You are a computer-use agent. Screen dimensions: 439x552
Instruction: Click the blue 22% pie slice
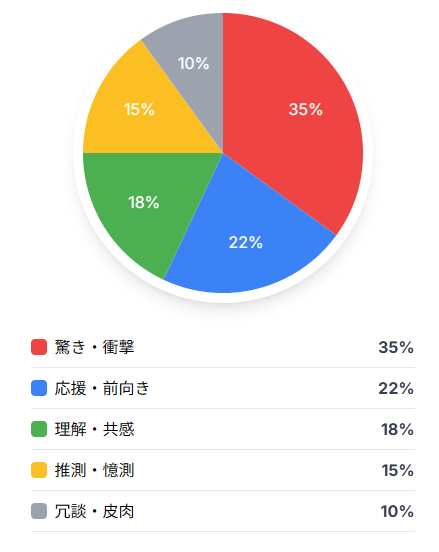[x=246, y=243]
